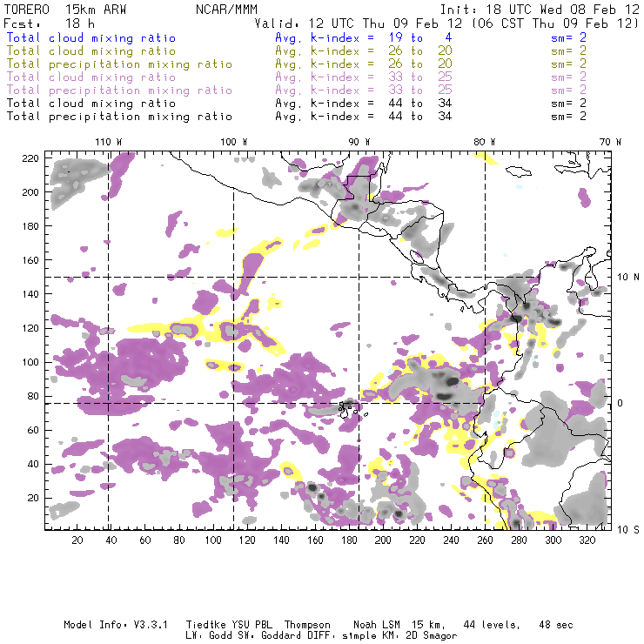Click the "320" value on the horizontal axis

coord(587,540)
